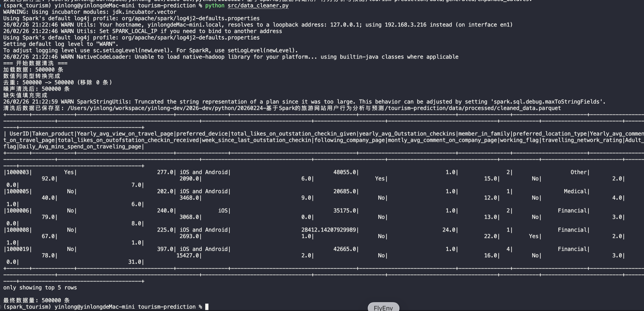The height and width of the screenshot is (311, 644).
Task: Click the cleaned_data.parquet saved file path
Action: [x=314, y=108]
